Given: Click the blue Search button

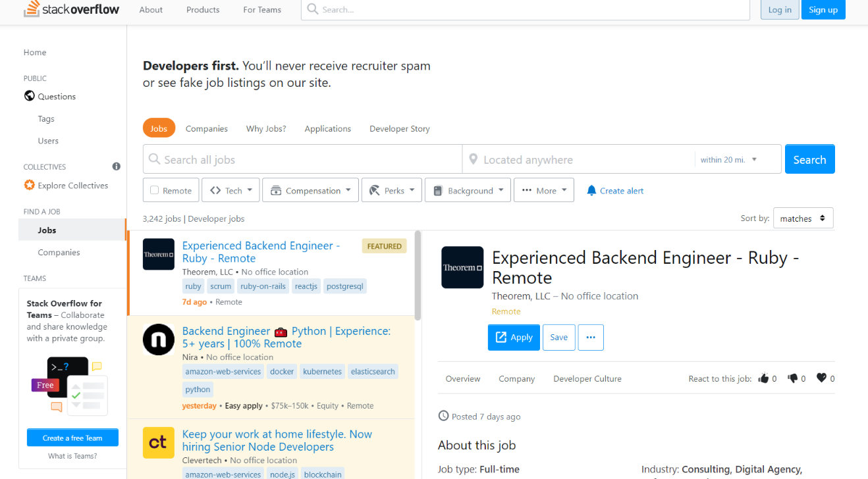Looking at the screenshot, I should point(809,159).
